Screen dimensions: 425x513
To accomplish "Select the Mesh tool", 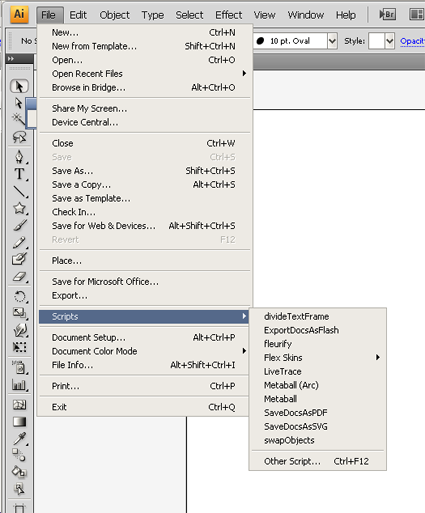I will tap(19, 405).
